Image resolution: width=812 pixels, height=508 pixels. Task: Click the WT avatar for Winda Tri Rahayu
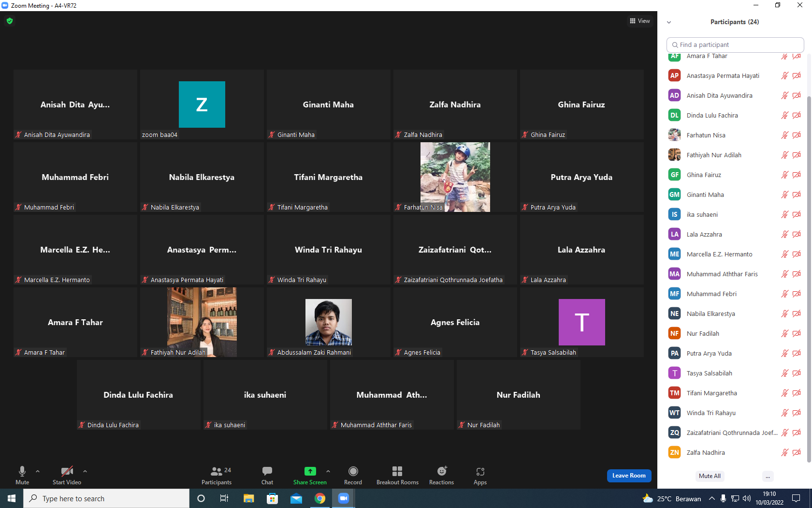coord(675,413)
